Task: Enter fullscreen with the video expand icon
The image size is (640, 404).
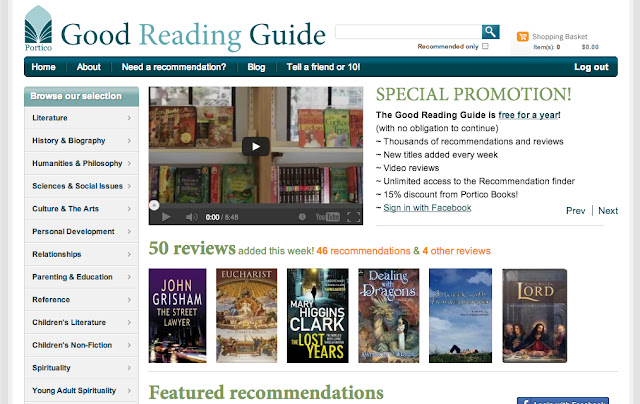Action: (353, 217)
